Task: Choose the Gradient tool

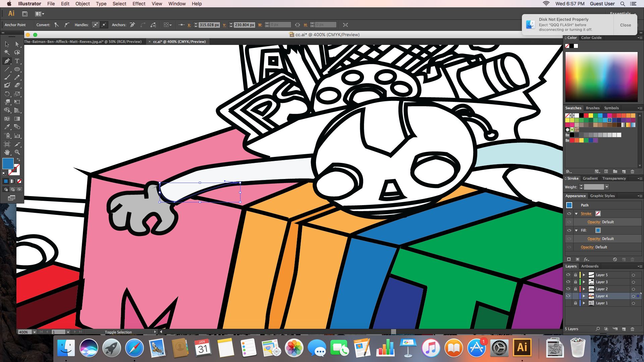Action: coord(17,119)
